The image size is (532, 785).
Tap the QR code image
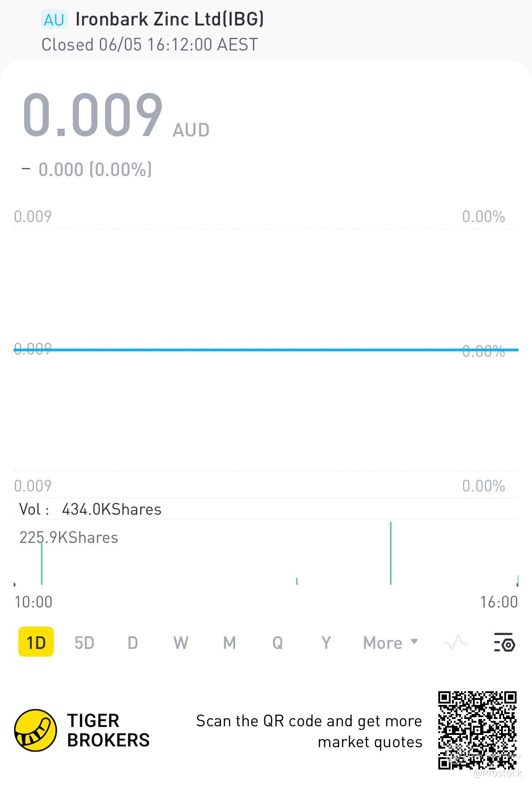477,730
